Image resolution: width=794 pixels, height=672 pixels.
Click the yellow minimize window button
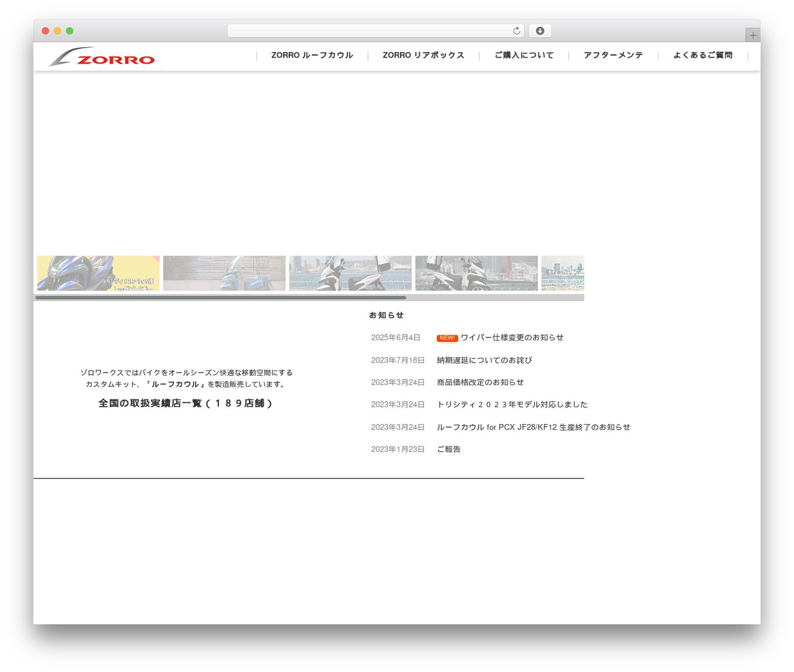click(58, 31)
